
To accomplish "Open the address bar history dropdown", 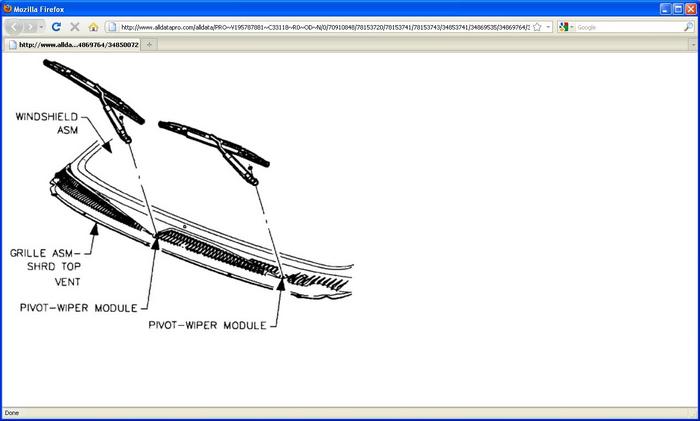I will pyautogui.click(x=548, y=27).
